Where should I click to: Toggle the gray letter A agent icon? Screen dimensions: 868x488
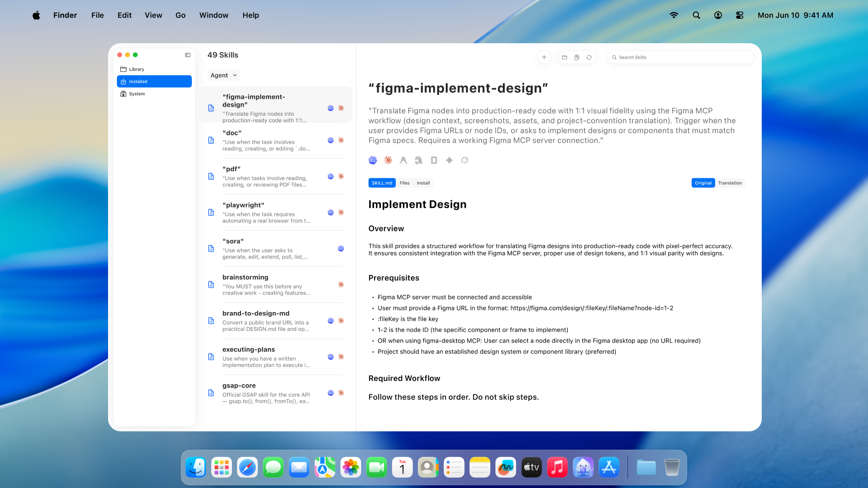(403, 160)
